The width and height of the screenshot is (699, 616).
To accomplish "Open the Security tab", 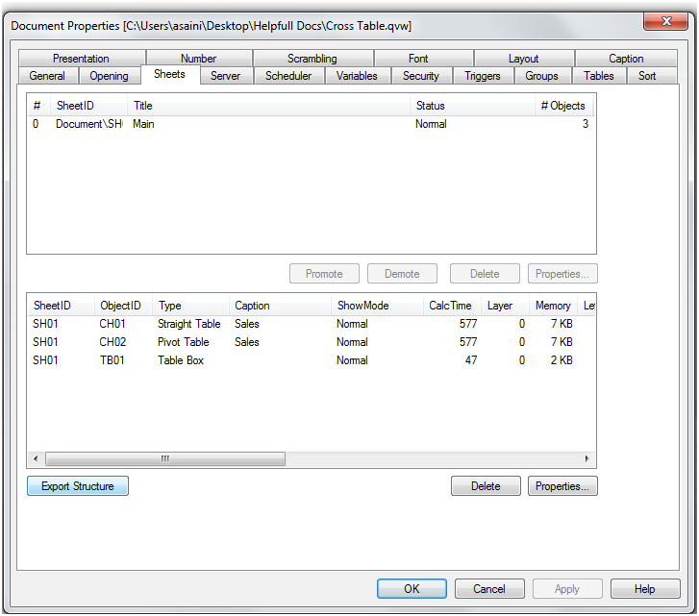I will click(421, 76).
